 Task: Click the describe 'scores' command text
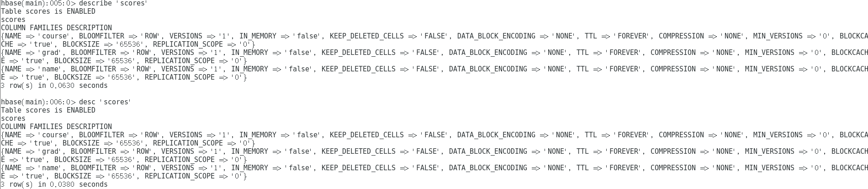point(113,3)
